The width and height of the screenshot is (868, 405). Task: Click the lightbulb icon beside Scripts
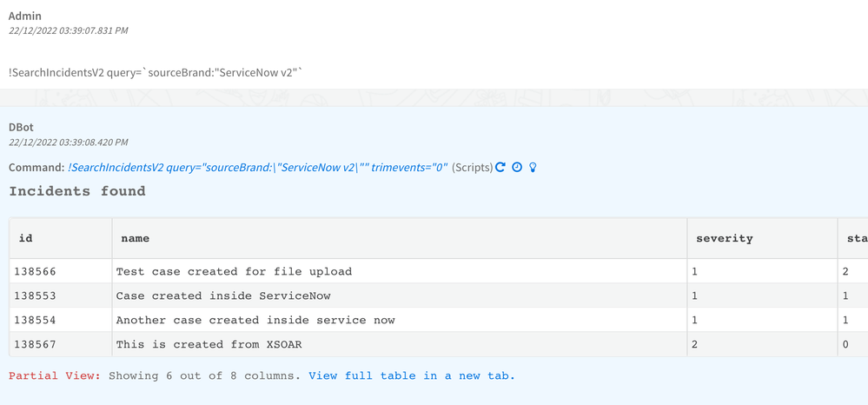[x=533, y=167]
